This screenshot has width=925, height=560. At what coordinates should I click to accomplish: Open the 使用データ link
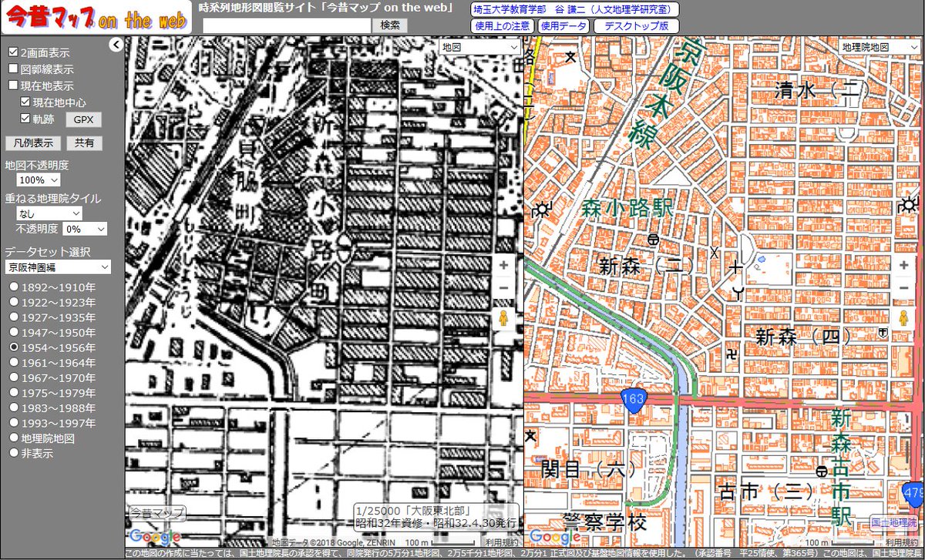563,25
